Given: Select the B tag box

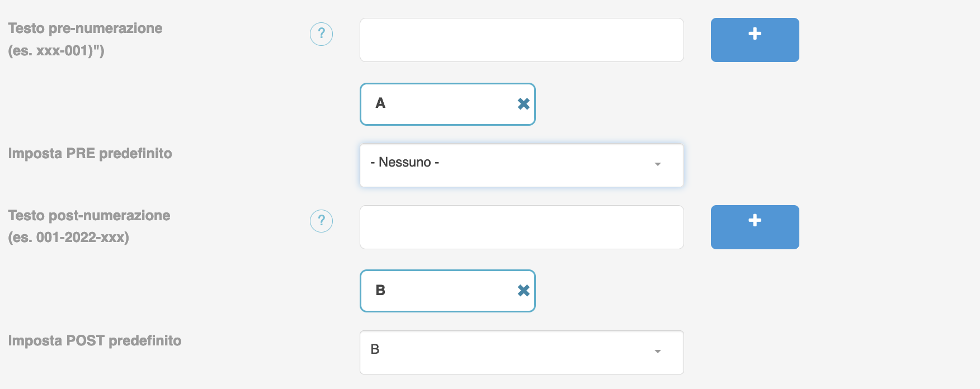Looking at the screenshot, I should pos(447,291).
